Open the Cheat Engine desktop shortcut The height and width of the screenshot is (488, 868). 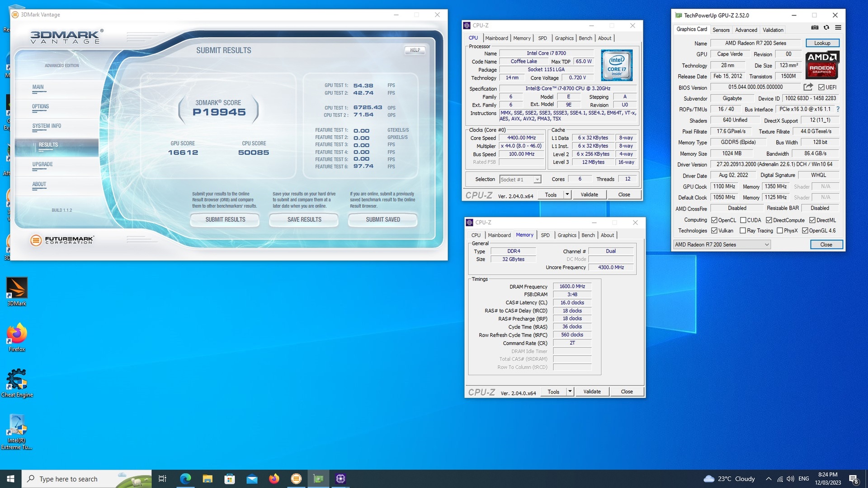point(17,383)
